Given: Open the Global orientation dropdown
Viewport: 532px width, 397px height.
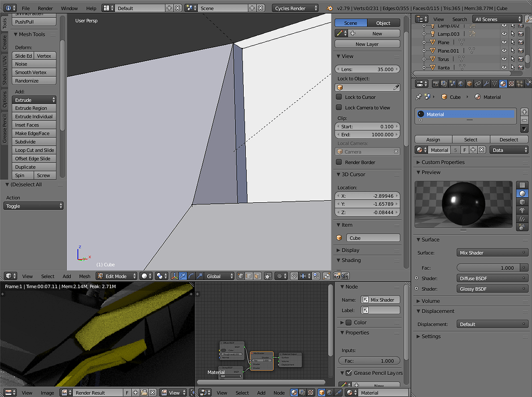Looking at the screenshot, I should click(x=220, y=276).
